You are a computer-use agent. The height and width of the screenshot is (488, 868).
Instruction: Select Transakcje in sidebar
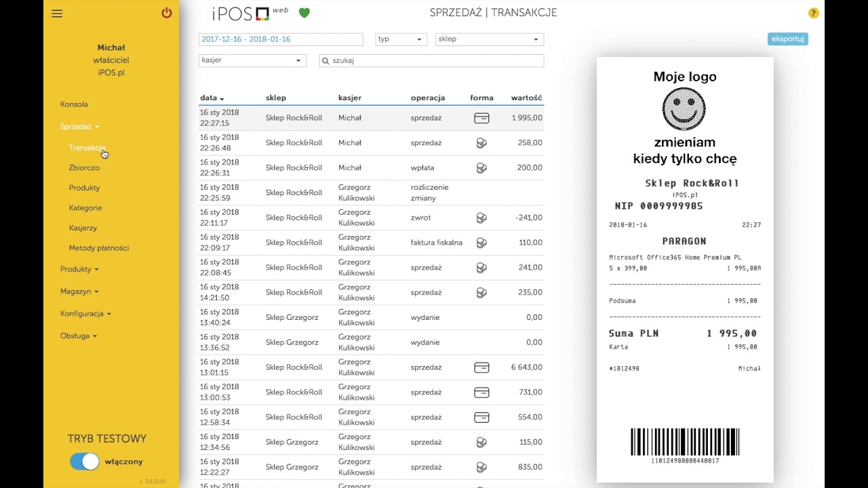pyautogui.click(x=87, y=148)
